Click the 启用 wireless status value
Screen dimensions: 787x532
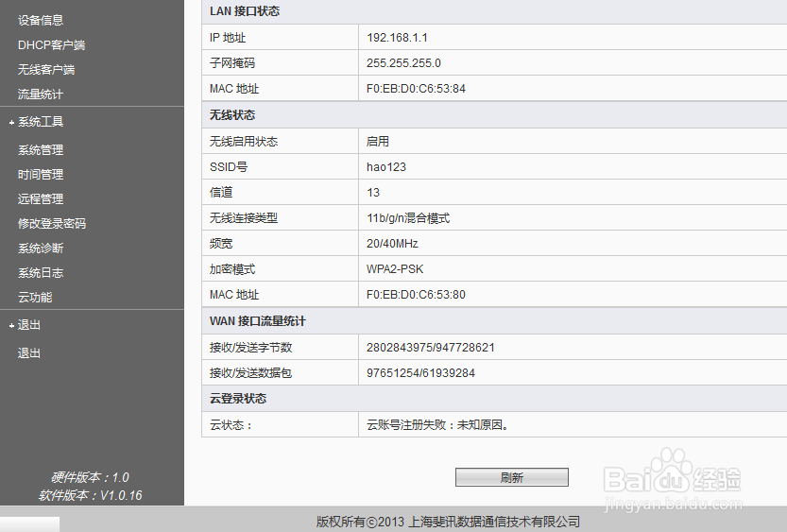tap(378, 142)
